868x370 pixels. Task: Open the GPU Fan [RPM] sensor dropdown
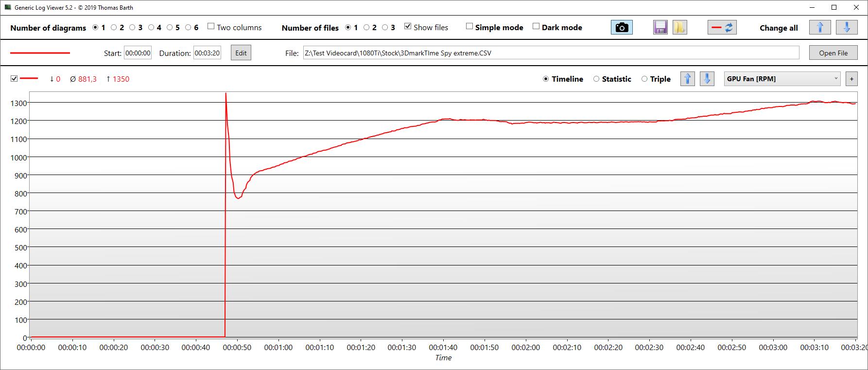click(782, 79)
